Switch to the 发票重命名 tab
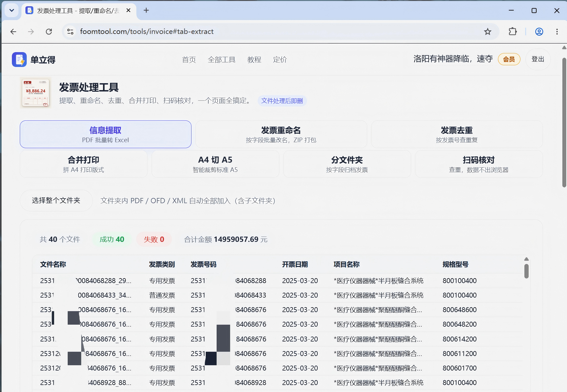Screen dimensions: 567x392 pos(281,134)
